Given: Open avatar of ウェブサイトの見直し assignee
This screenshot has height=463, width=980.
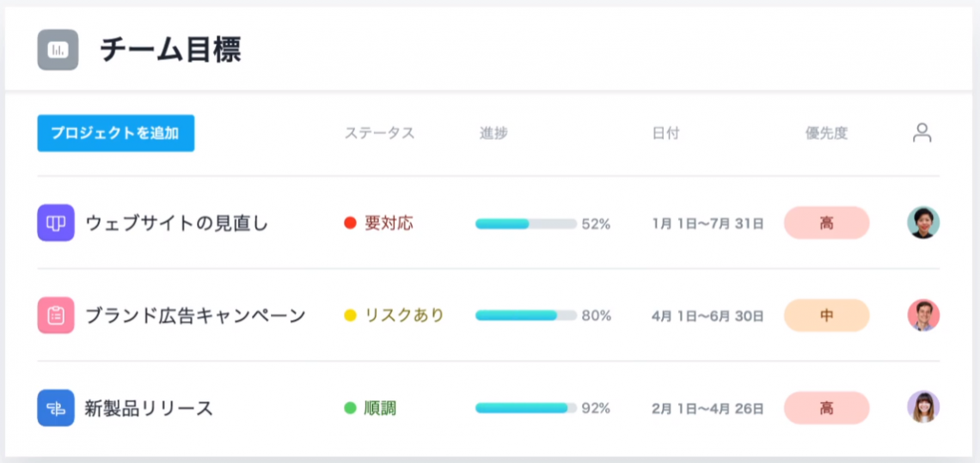Looking at the screenshot, I should coord(923,222).
